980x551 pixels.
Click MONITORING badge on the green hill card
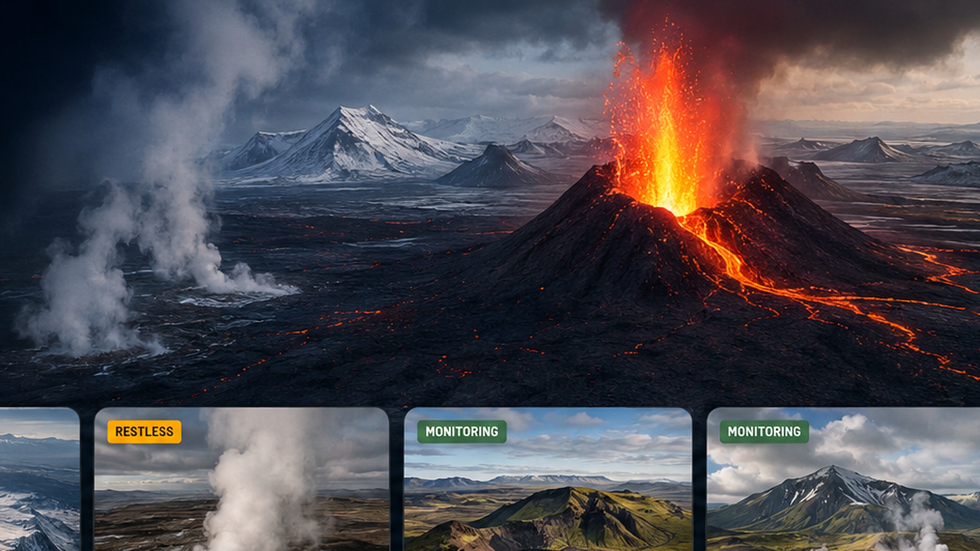point(462,432)
